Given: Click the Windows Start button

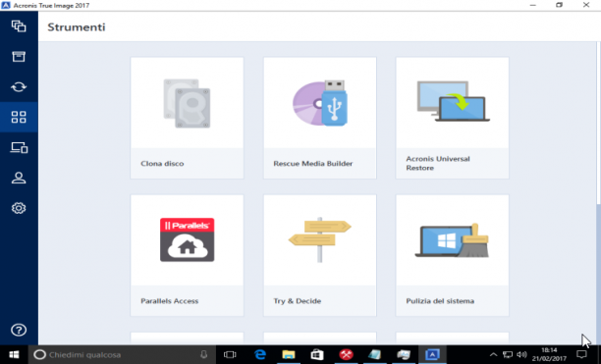Looking at the screenshot, I should [x=14, y=355].
